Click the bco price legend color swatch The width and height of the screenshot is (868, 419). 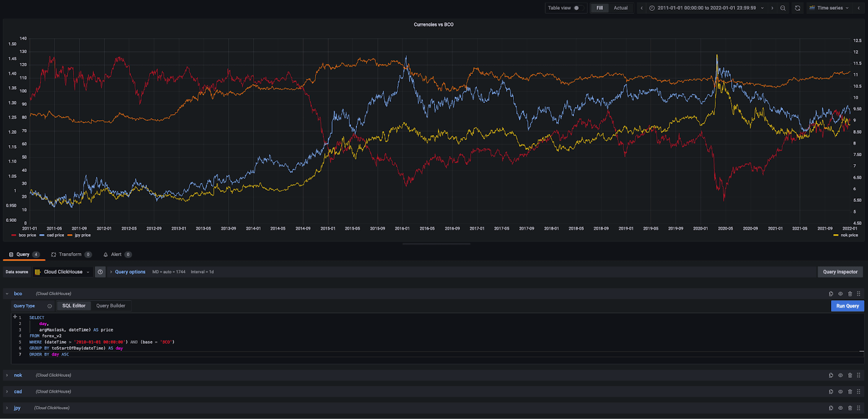coord(14,235)
